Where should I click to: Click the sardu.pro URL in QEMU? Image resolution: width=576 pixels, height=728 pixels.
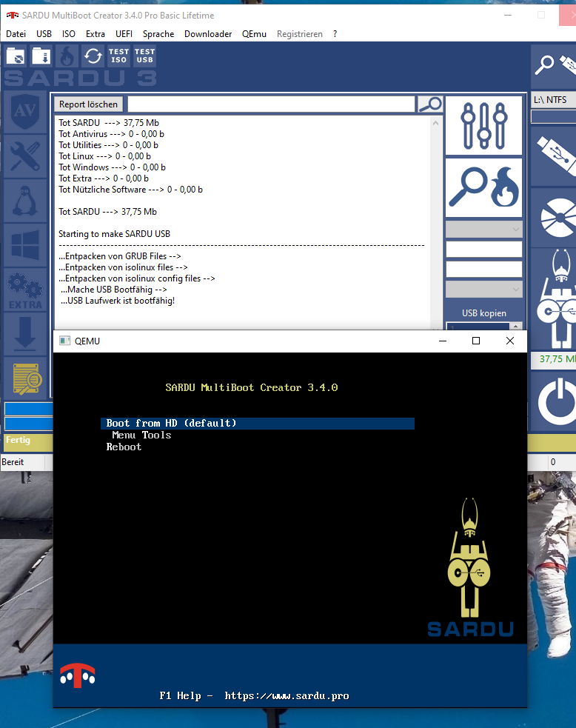(x=287, y=696)
